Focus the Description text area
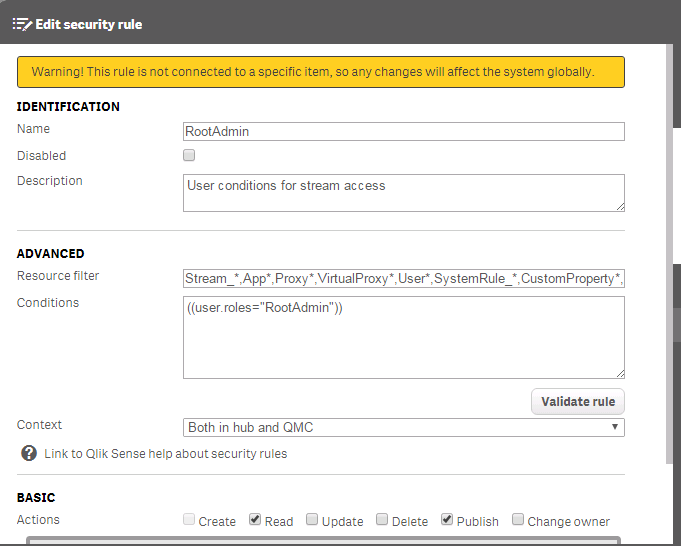Viewport: 681px width, 546px height. click(x=403, y=193)
